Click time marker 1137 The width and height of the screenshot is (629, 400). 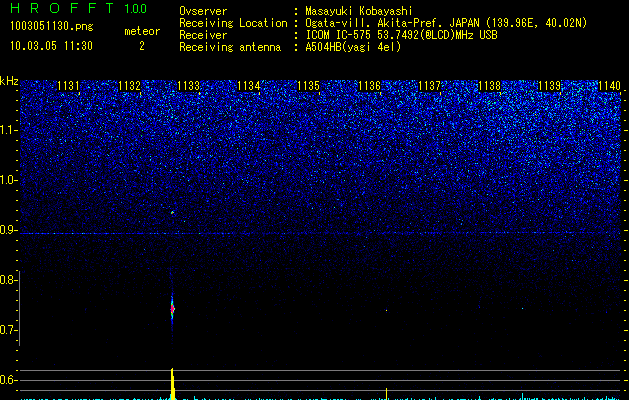[429, 86]
